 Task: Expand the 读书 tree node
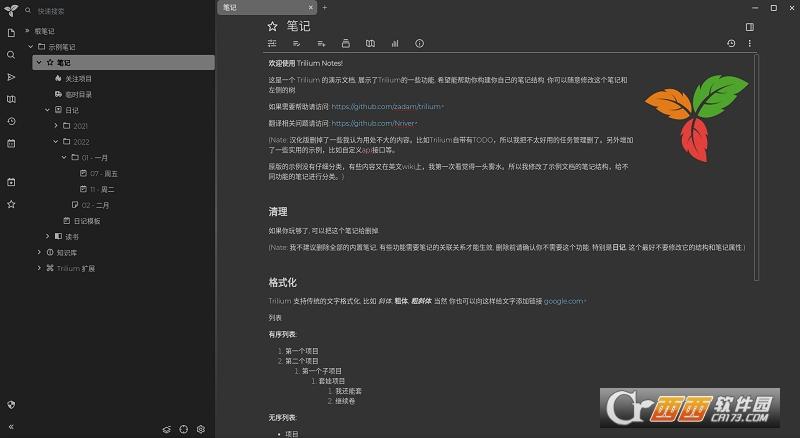(x=47, y=236)
